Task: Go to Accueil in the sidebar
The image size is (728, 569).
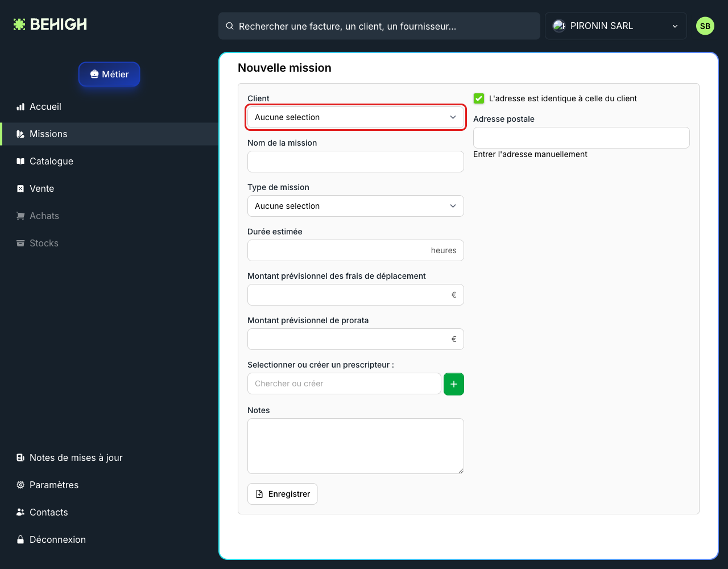Action: point(109,107)
